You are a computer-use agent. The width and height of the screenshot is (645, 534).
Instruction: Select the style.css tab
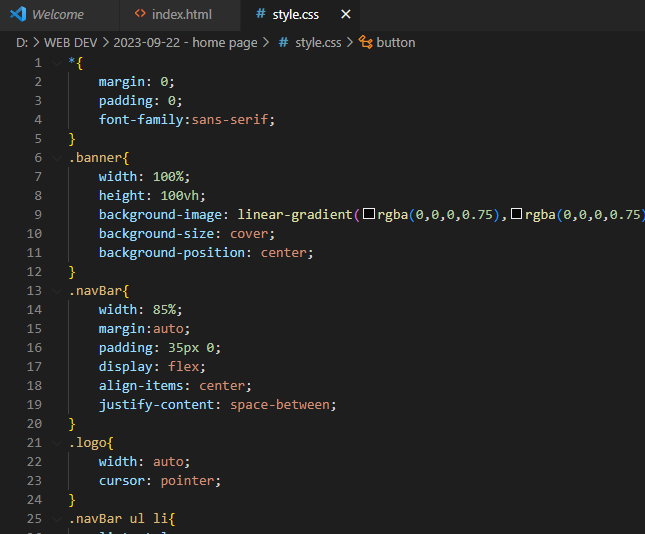click(x=295, y=15)
